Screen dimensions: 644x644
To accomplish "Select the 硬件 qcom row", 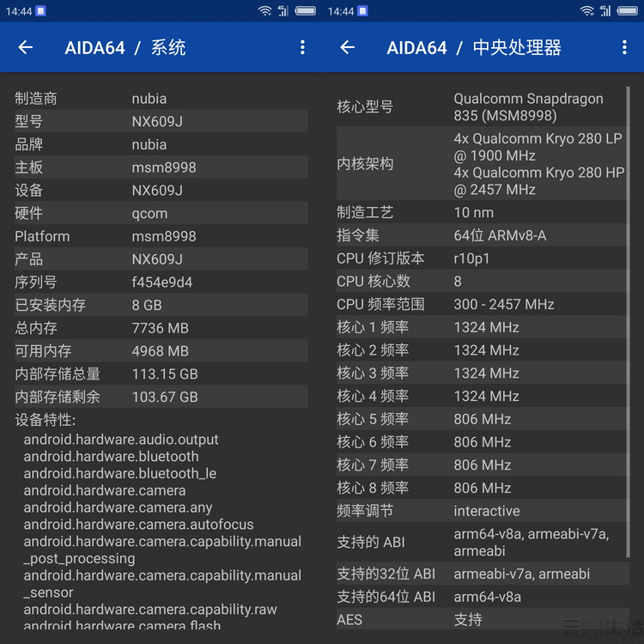I will pyautogui.click(x=161, y=213).
